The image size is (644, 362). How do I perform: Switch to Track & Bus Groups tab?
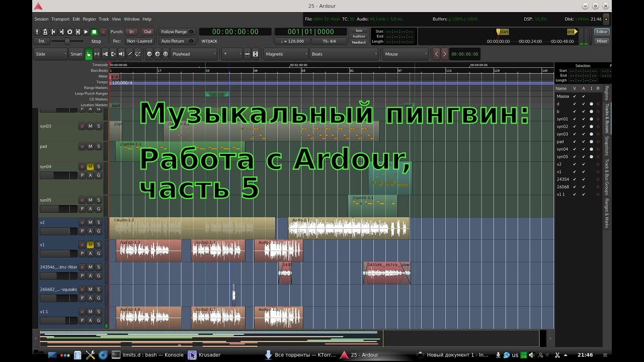pos(607,177)
